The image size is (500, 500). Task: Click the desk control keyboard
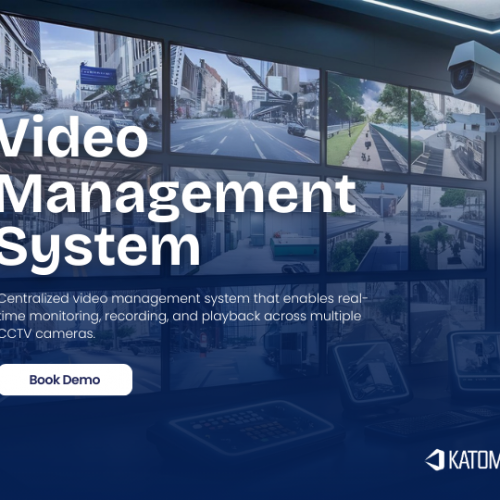(252, 427)
